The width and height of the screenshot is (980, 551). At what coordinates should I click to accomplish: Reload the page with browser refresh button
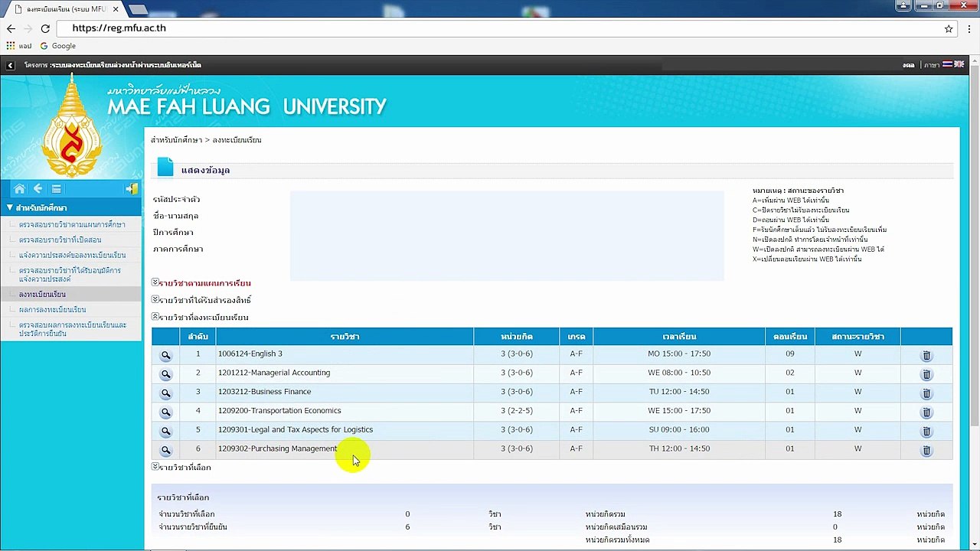pyautogui.click(x=45, y=28)
